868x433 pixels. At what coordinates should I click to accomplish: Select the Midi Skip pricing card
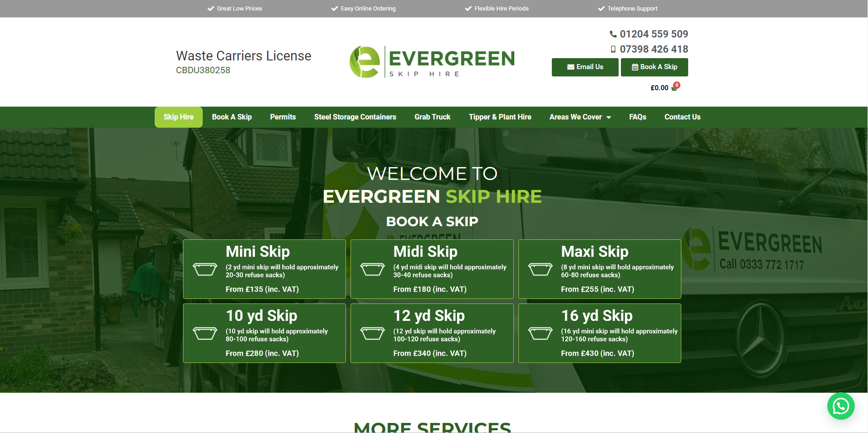point(432,269)
